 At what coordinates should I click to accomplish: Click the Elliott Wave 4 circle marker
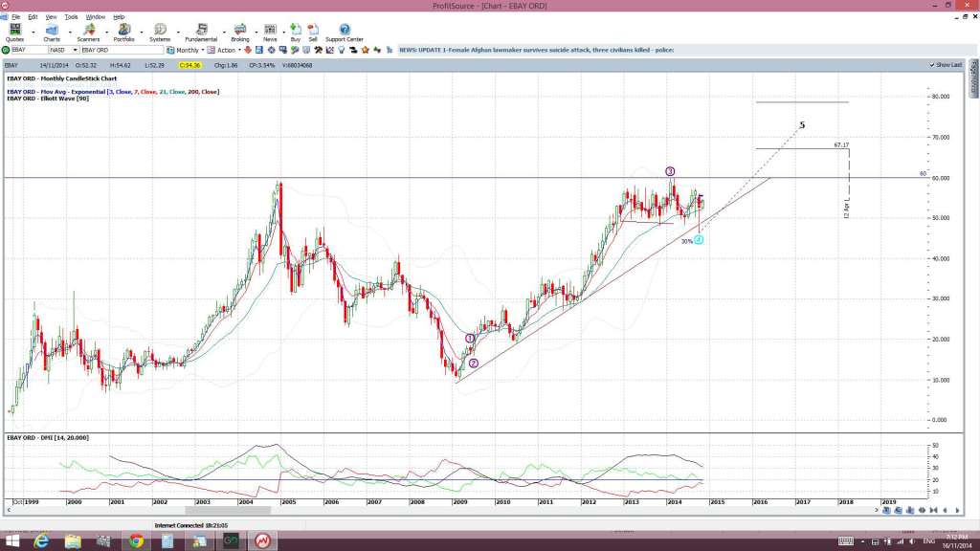pyautogui.click(x=699, y=240)
